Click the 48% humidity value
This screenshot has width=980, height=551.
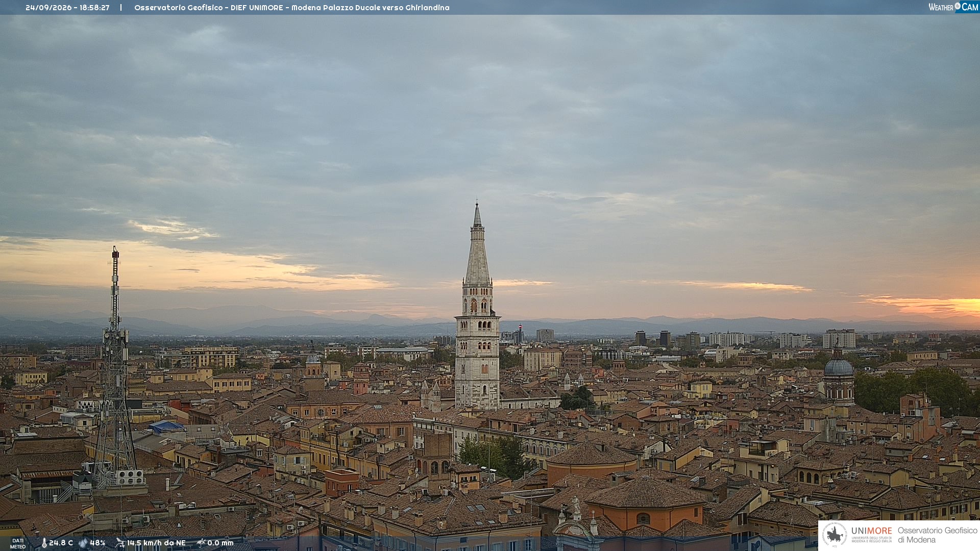tap(97, 543)
